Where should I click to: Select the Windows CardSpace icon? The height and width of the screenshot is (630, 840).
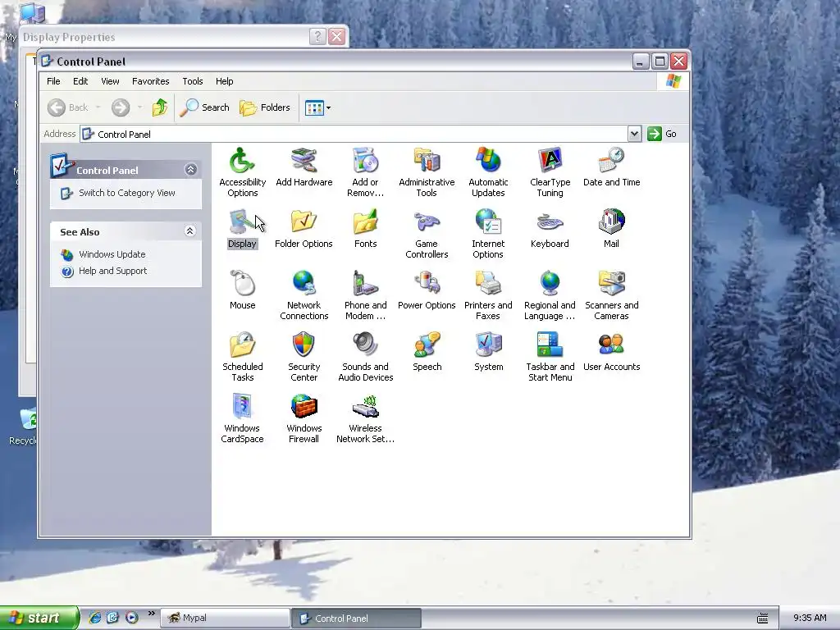242,407
